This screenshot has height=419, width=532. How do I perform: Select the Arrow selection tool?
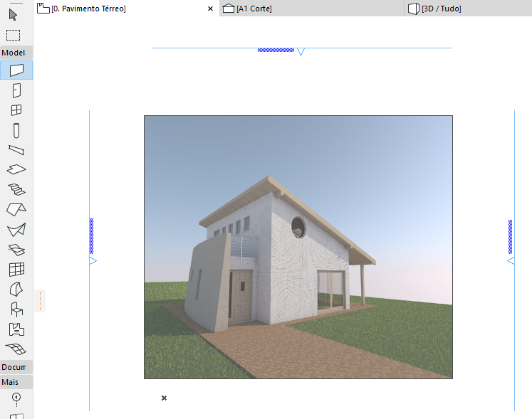tap(13, 15)
